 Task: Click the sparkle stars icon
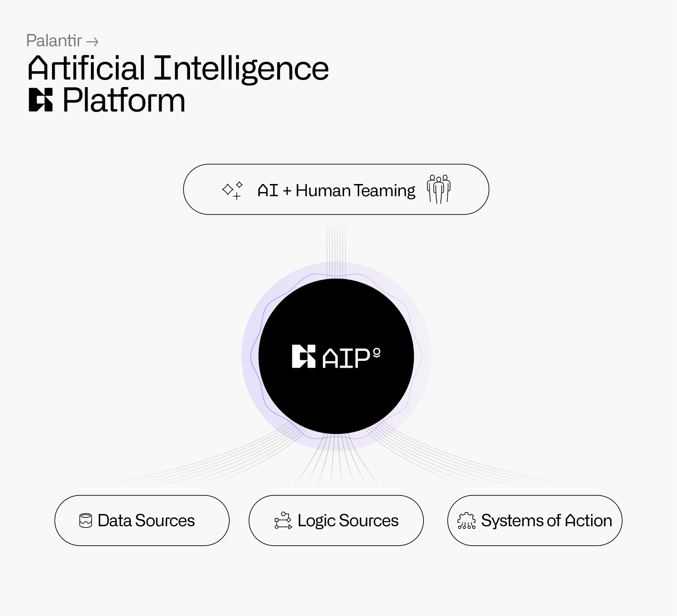click(232, 190)
